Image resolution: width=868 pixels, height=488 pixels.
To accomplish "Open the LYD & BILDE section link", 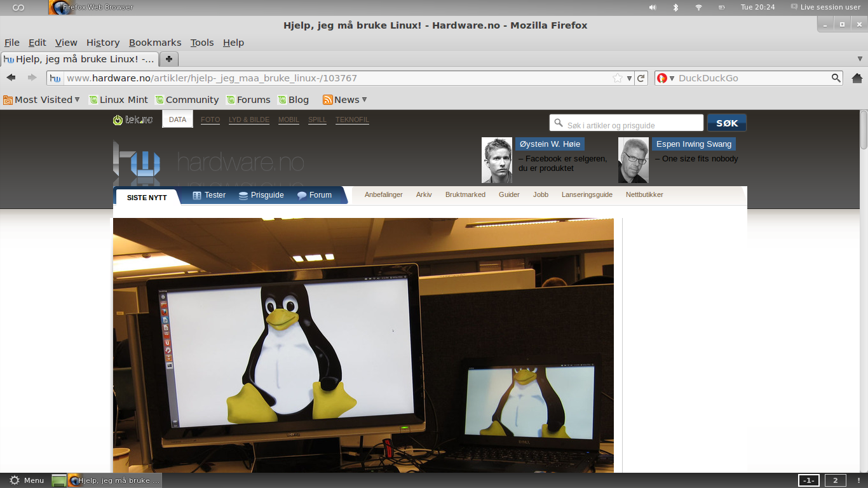I will tap(249, 119).
